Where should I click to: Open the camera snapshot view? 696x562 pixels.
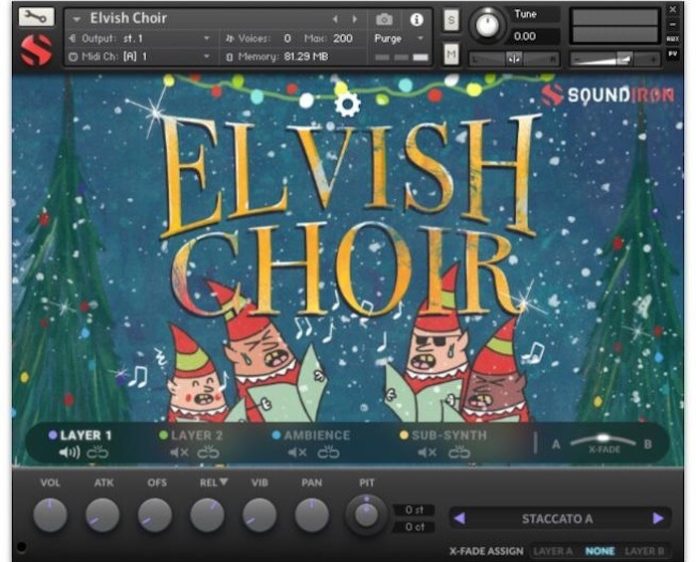pos(384,20)
